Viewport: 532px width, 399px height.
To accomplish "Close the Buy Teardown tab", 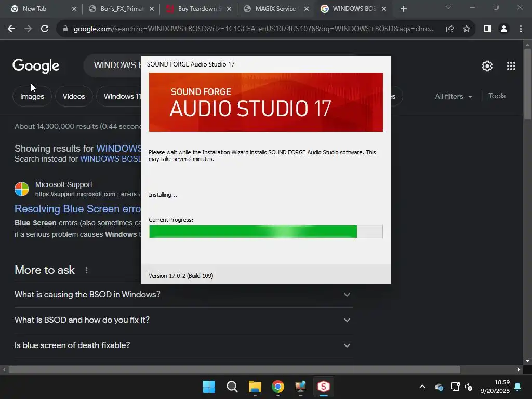I will coord(229,9).
